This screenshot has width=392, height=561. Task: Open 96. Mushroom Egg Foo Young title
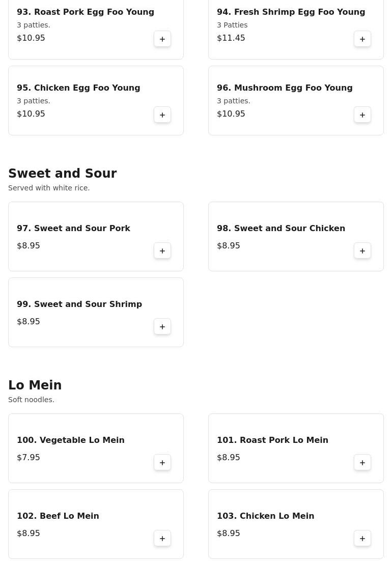click(x=285, y=88)
